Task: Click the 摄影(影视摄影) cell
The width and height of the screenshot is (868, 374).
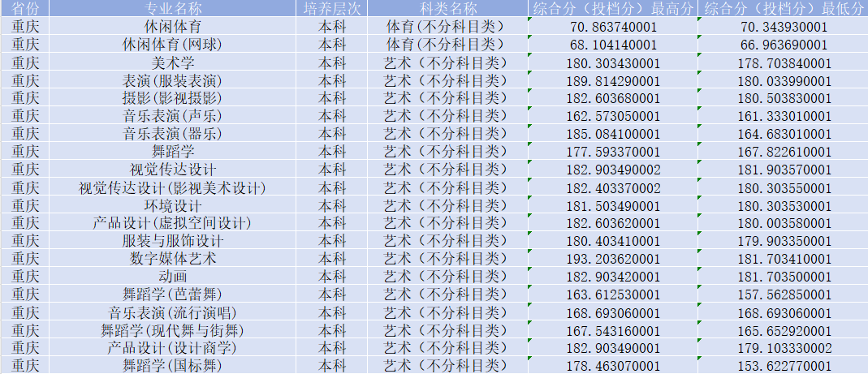Action: [172, 98]
